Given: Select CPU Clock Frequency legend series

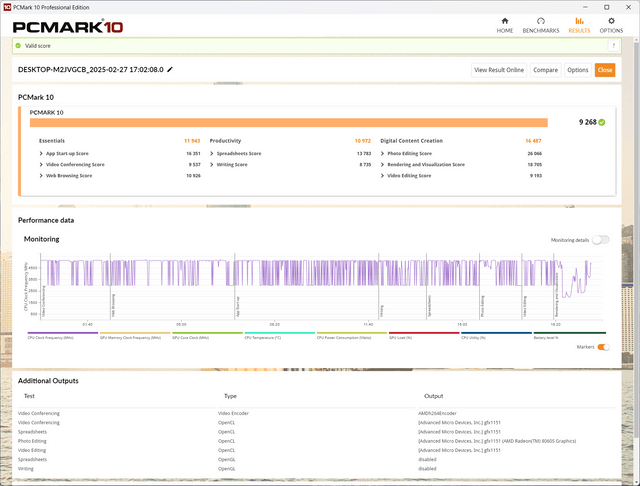Looking at the screenshot, I should point(63,335).
